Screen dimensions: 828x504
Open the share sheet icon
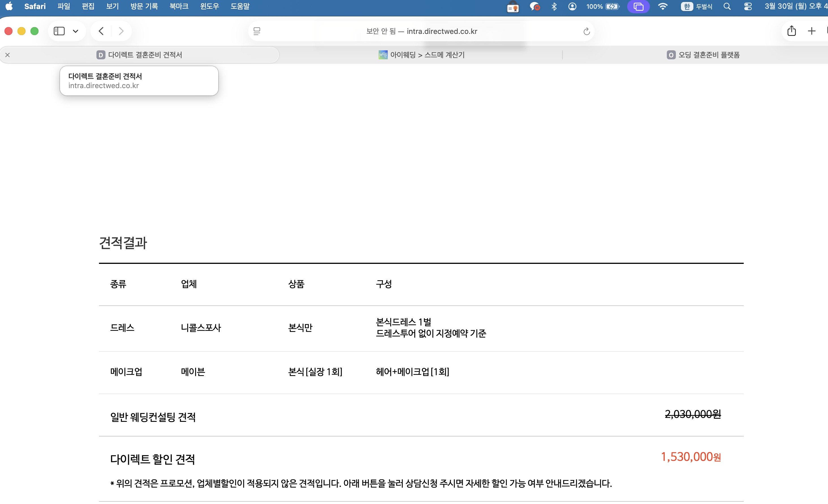pos(792,31)
